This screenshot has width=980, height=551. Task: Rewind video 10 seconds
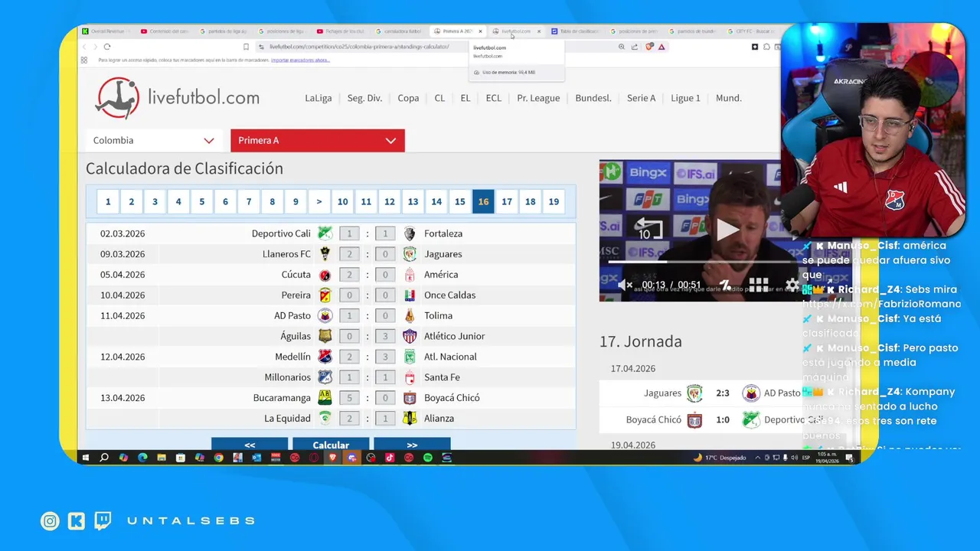649,228
